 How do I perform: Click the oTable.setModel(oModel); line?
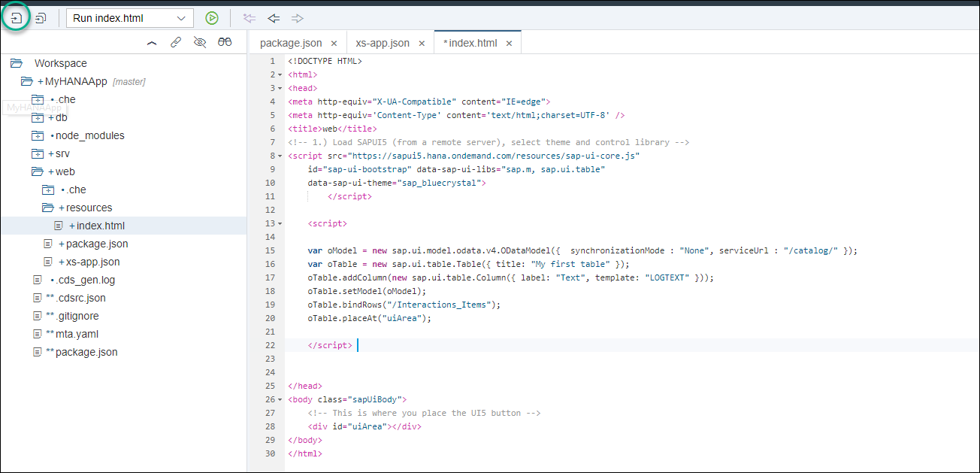coord(367,291)
